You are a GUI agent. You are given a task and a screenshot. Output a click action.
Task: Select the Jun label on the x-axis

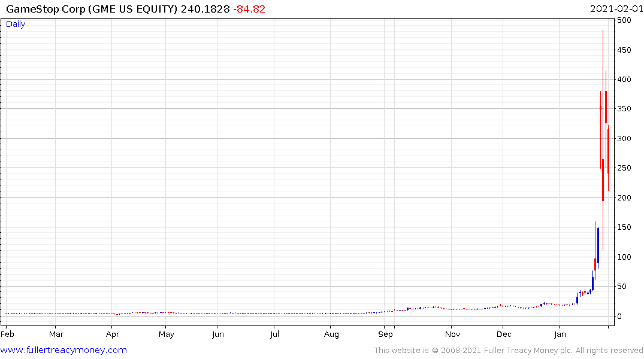pyautogui.click(x=218, y=334)
